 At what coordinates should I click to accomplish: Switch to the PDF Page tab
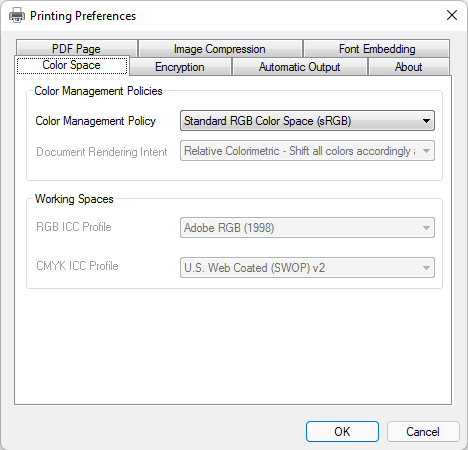76,49
